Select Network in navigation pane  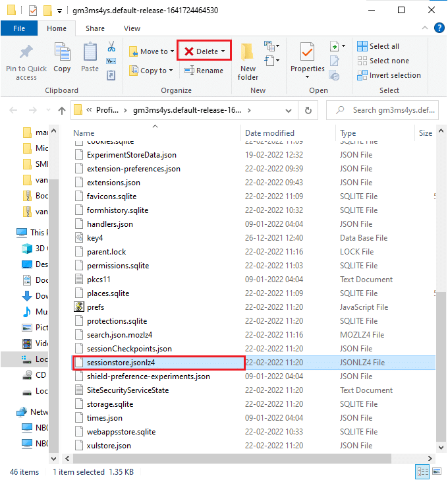click(32, 411)
